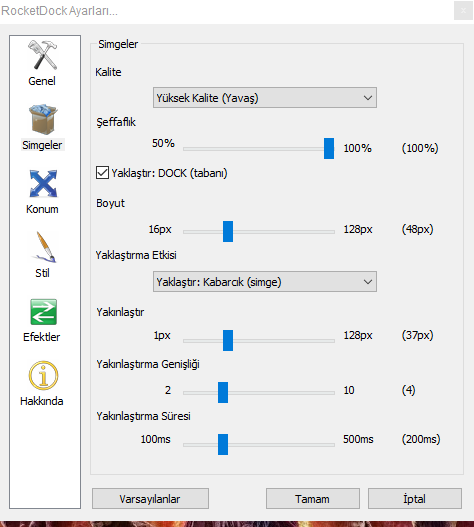
Task: Select the Simgeler box icon
Action: [43, 119]
